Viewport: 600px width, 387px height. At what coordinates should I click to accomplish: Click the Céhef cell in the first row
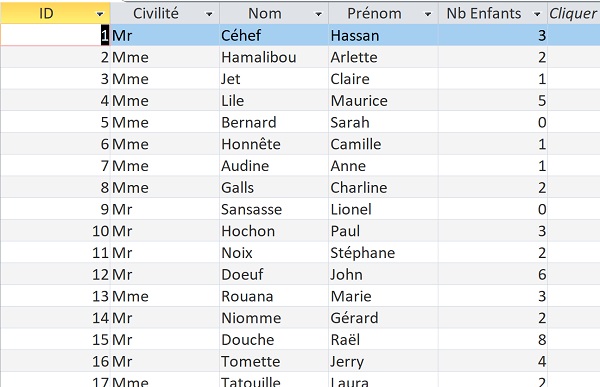274,35
